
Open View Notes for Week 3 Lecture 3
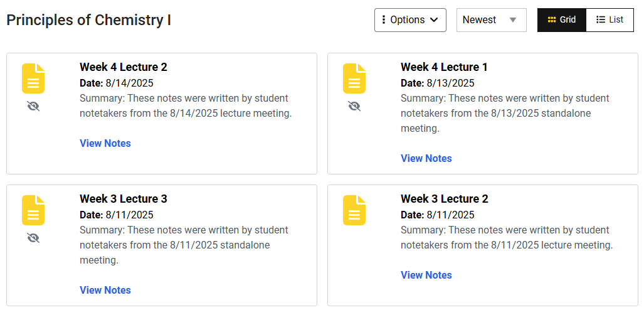pos(105,291)
